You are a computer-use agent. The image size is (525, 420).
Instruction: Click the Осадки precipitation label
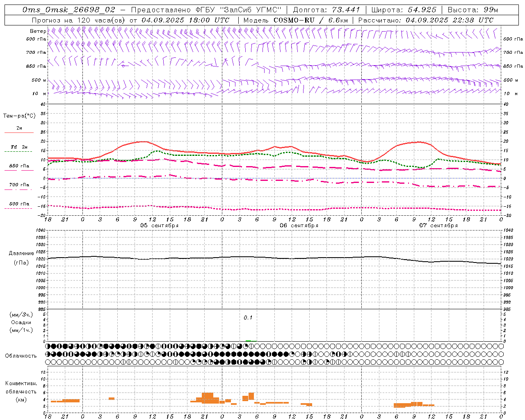(x=21, y=322)
